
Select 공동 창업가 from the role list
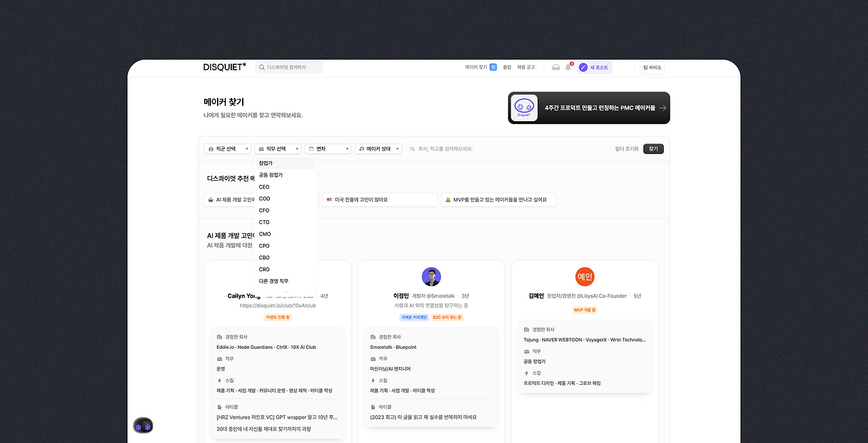285,175
